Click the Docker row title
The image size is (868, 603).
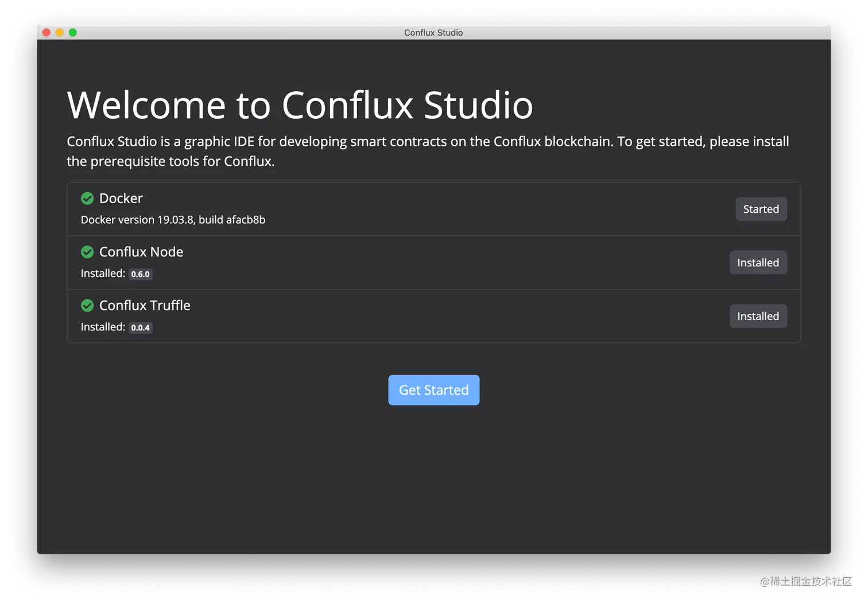[121, 199]
